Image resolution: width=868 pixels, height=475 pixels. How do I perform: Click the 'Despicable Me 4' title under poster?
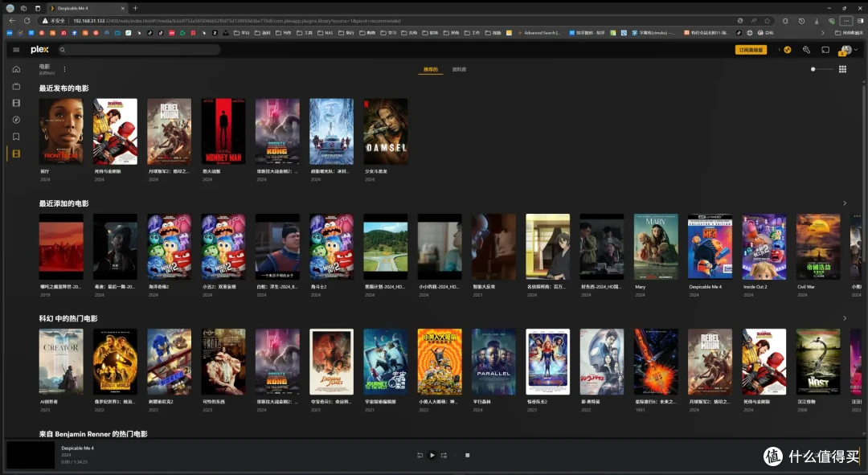[x=706, y=287]
